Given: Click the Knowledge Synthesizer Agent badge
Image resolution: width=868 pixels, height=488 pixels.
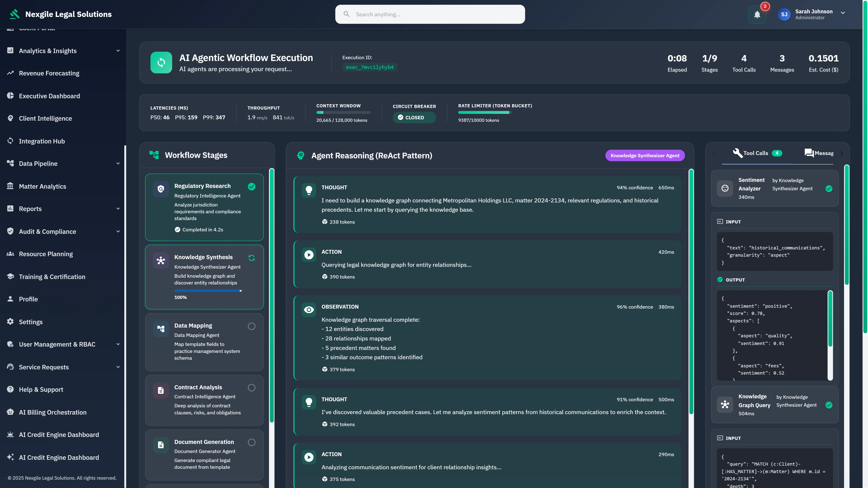Looking at the screenshot, I should click(x=645, y=155).
